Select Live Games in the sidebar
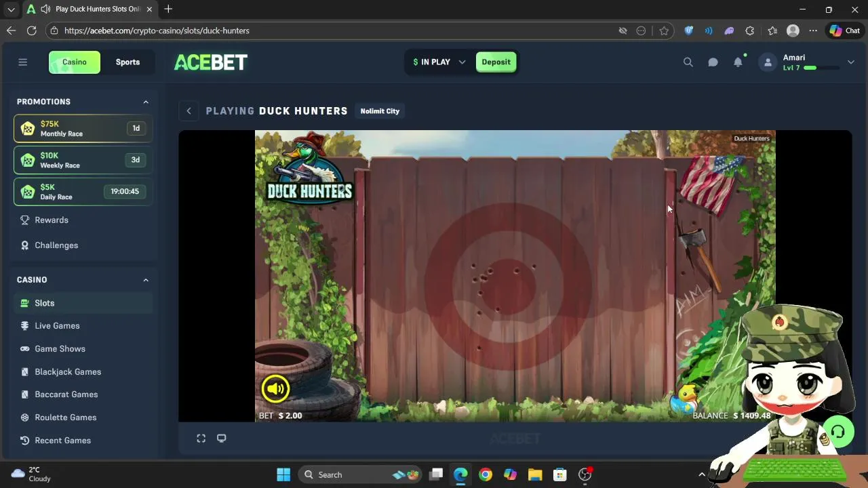 83,326
